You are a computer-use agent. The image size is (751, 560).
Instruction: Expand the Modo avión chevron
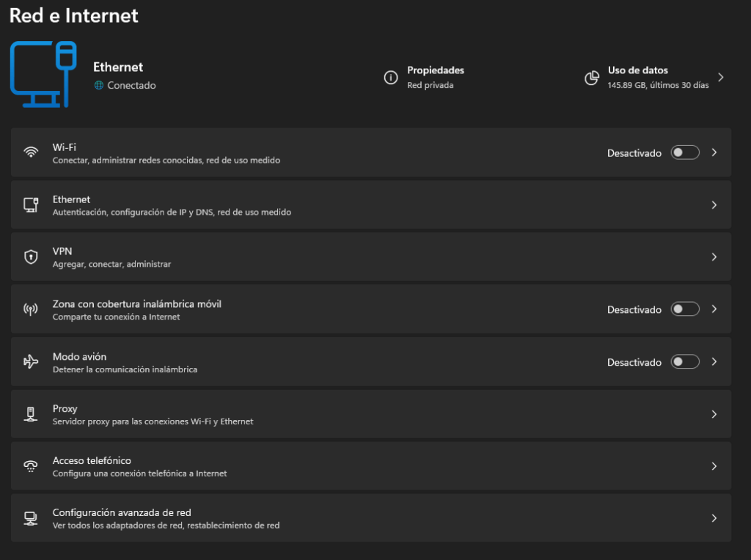coord(714,362)
